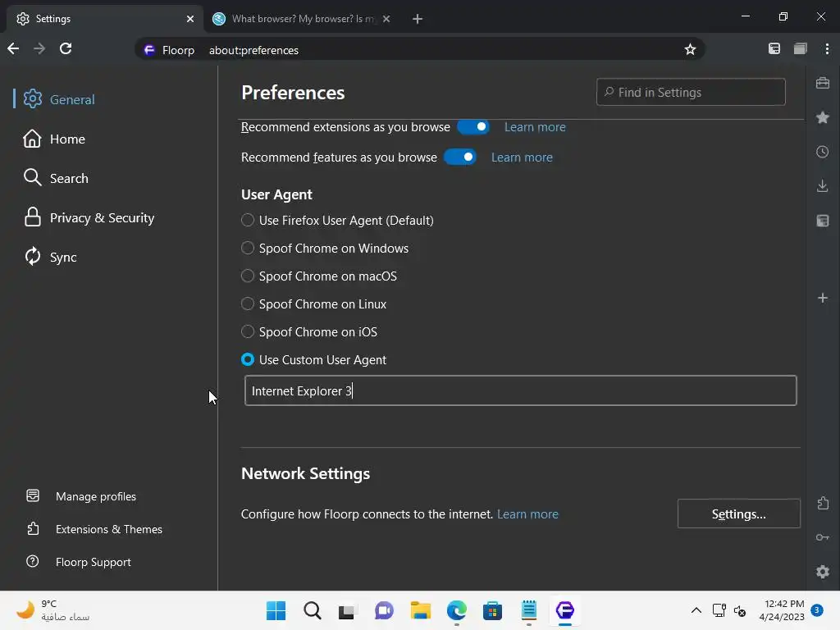This screenshot has height=630, width=840.
Task: Select Spoof Chrome on Windows
Action: (x=248, y=248)
